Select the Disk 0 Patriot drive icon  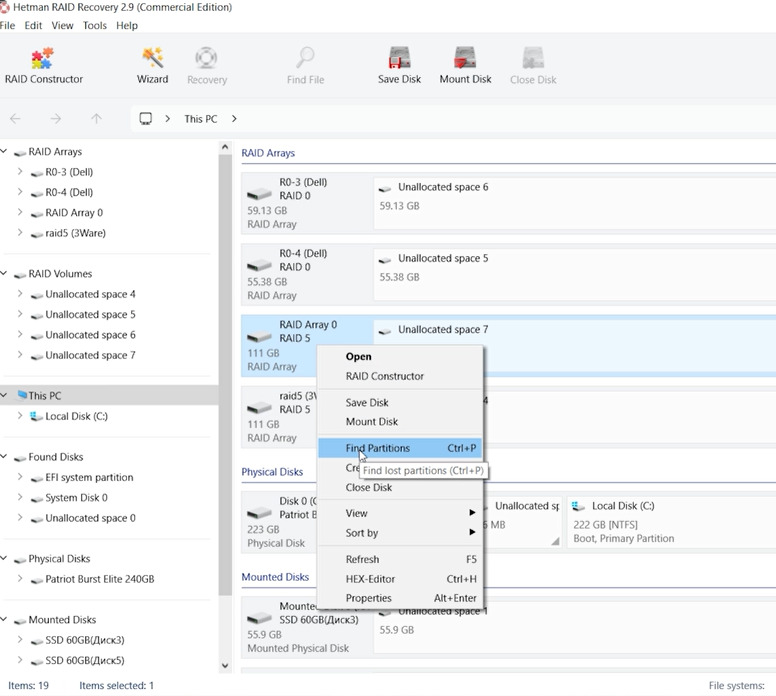[259, 512]
